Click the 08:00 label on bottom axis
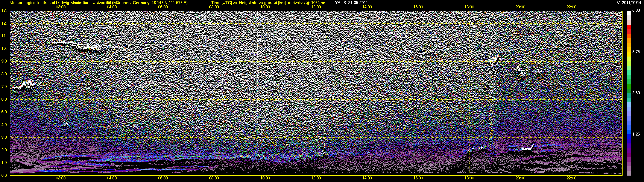This screenshot has width=644, height=182. tap(214, 178)
